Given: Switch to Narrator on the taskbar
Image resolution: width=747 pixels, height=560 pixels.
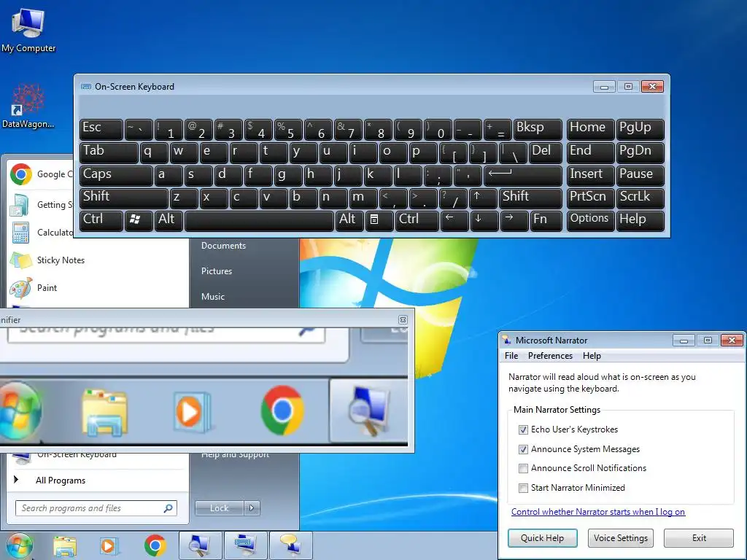Looking at the screenshot, I should pyautogui.click(x=291, y=545).
